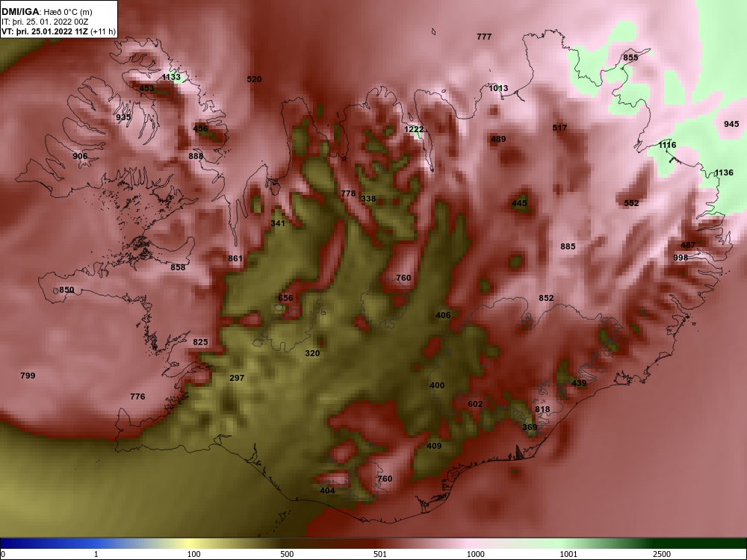Select the 500 label on the color scale

click(x=287, y=554)
